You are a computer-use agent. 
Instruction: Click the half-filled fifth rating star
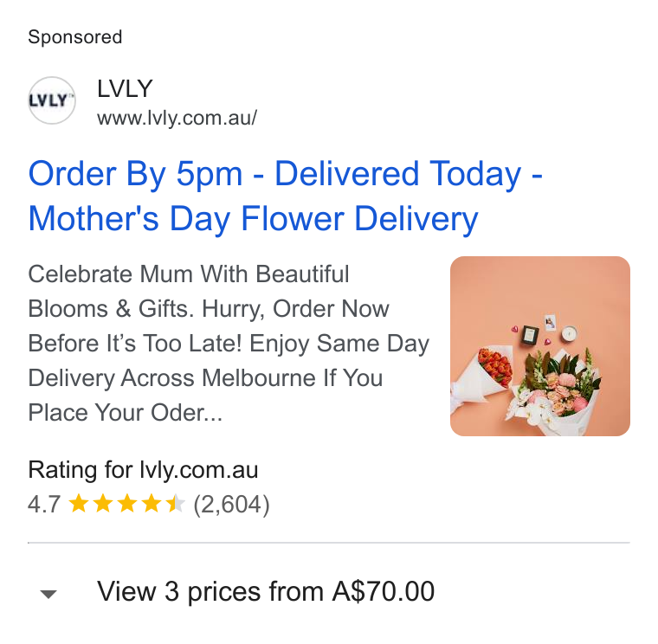[175, 504]
